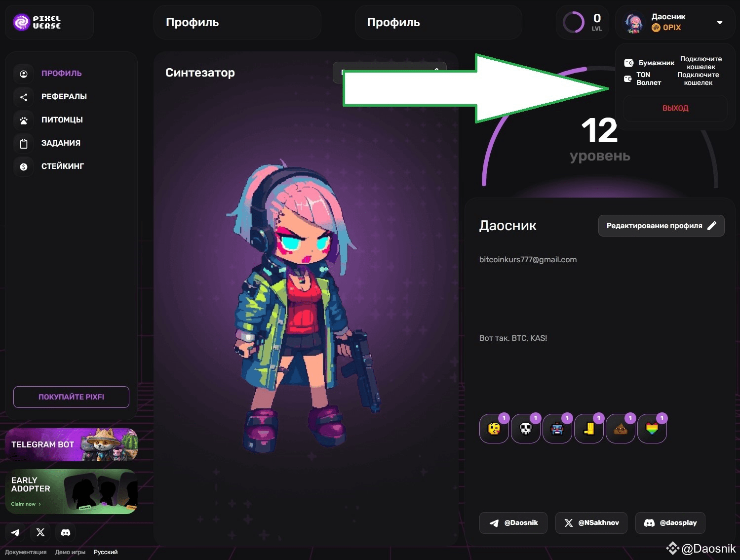Open Telegram icon in sidebar footer

pos(15,532)
